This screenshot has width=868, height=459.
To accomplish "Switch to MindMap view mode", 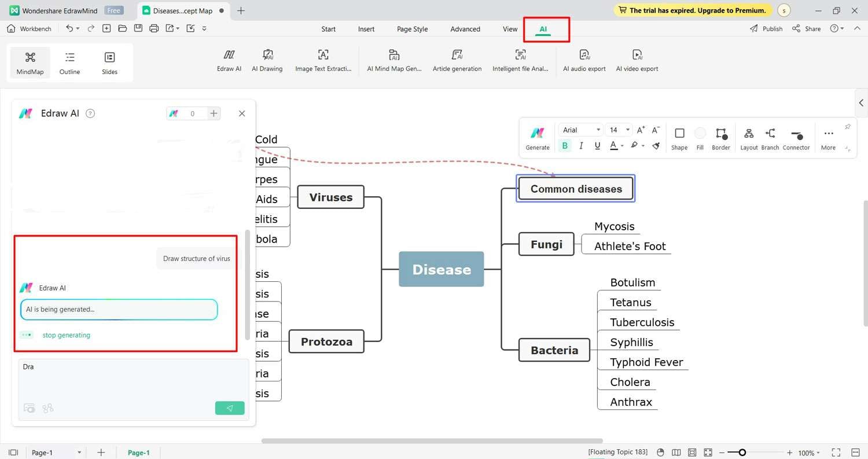I will point(30,63).
